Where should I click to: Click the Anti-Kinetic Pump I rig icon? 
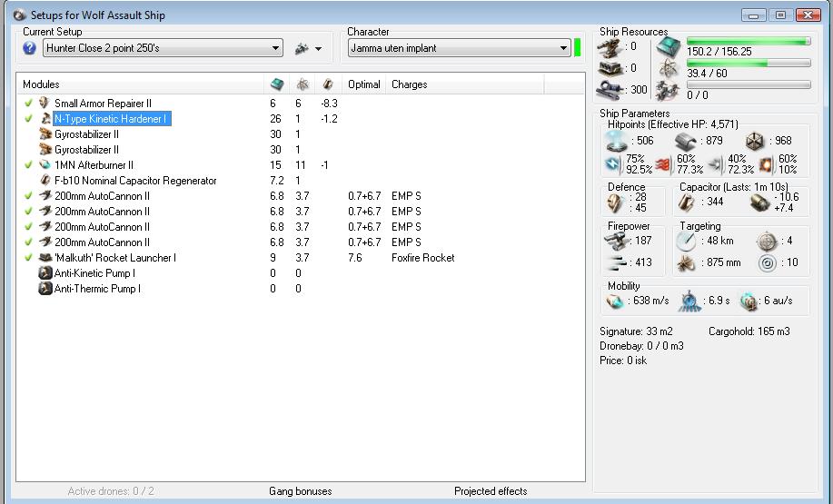(x=45, y=273)
